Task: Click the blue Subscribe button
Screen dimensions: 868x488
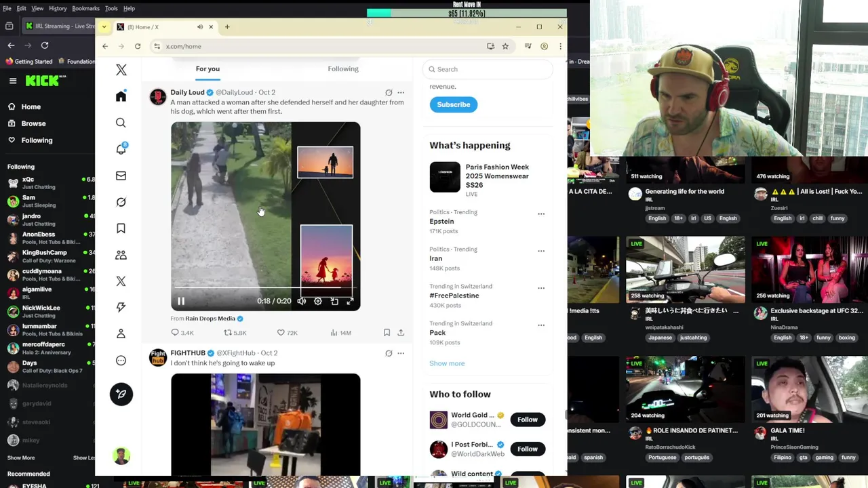Action: [x=454, y=104]
